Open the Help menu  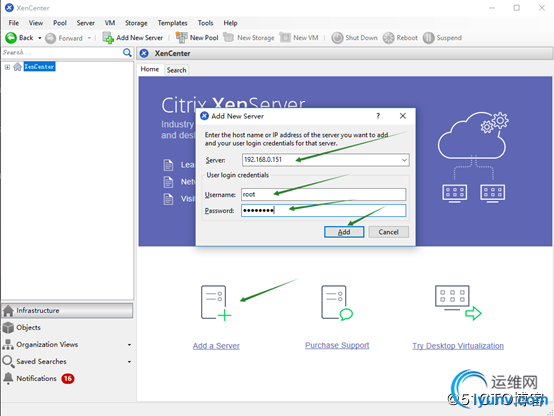(230, 23)
